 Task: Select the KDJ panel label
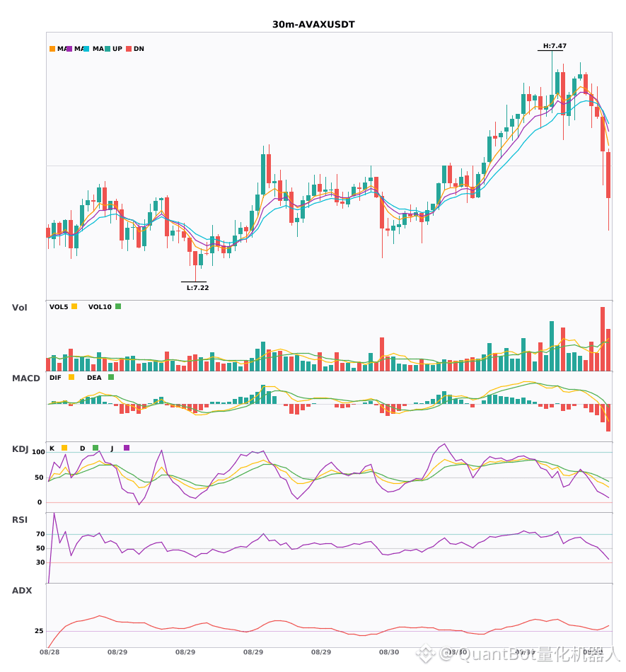pos(20,448)
